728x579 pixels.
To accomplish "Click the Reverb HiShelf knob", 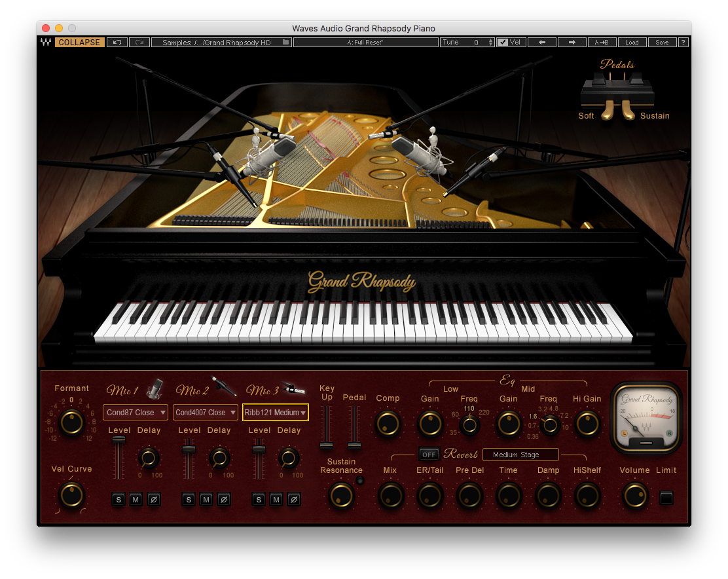I will [x=587, y=495].
